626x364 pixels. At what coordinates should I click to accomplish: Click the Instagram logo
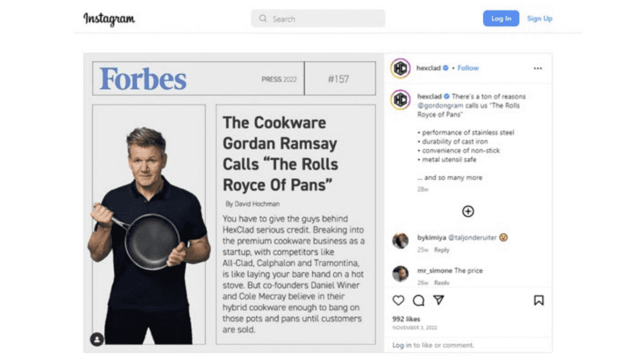(x=109, y=19)
